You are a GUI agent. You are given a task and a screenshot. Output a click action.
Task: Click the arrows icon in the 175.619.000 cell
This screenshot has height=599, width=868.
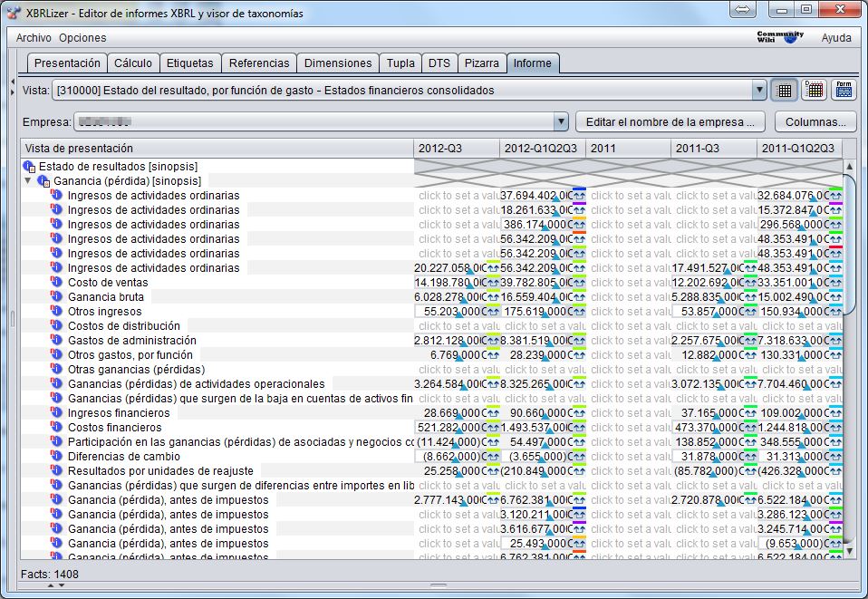579,312
